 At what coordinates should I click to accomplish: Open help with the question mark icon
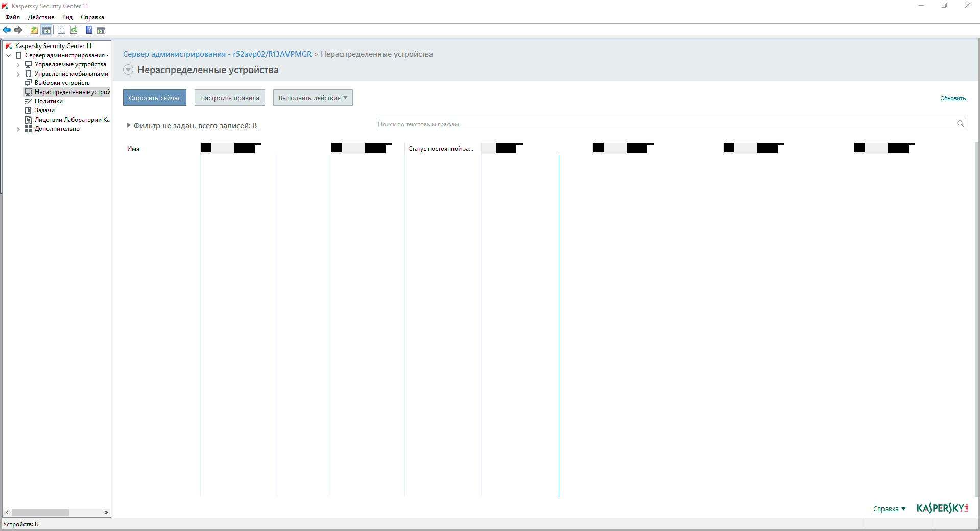pyautogui.click(x=89, y=30)
